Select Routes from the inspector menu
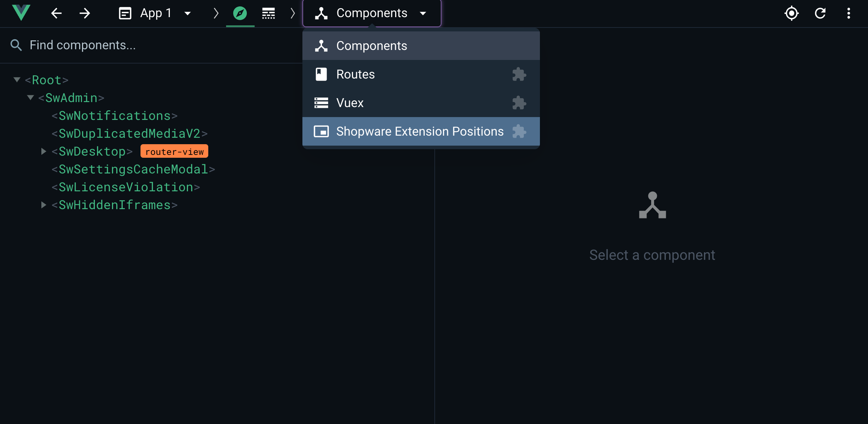868x424 pixels. pyautogui.click(x=355, y=74)
